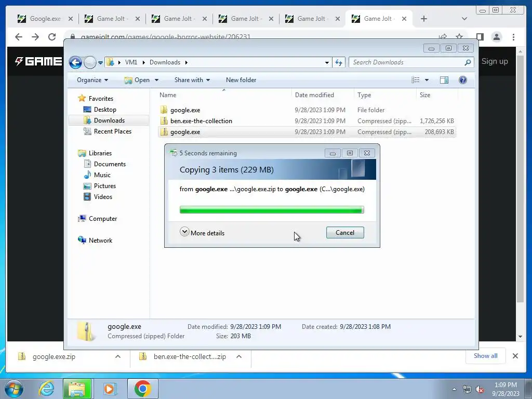Viewport: 532px width, 399px height.
Task: Select Downloads in the navigation pane
Action: 109,121
